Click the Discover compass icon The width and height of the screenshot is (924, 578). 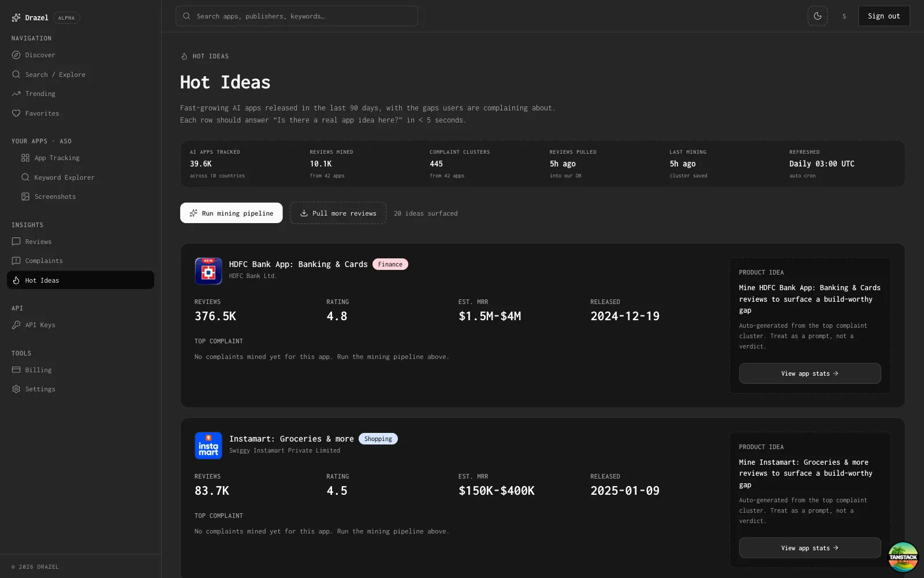[16, 55]
